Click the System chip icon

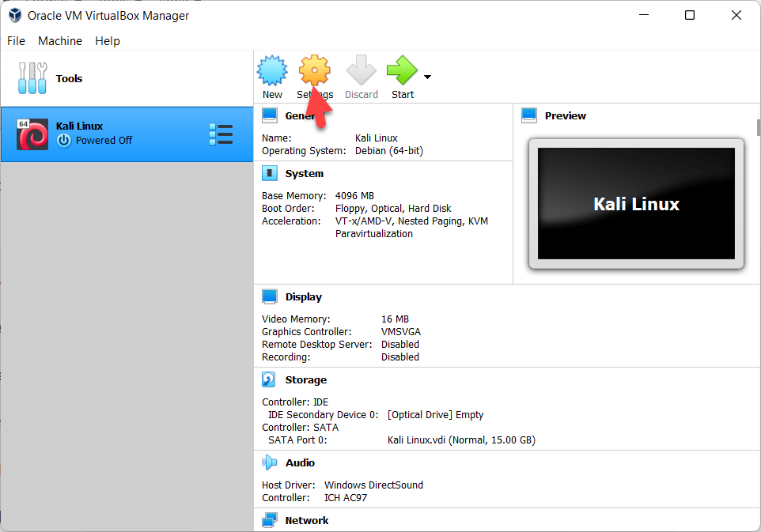(270, 173)
